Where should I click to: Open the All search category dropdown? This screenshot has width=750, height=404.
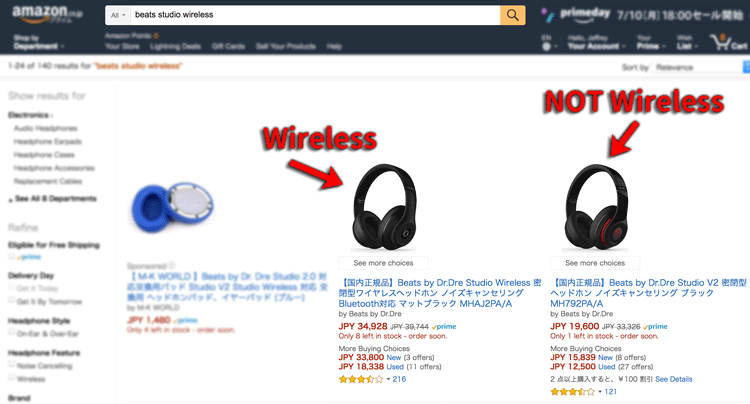(118, 15)
